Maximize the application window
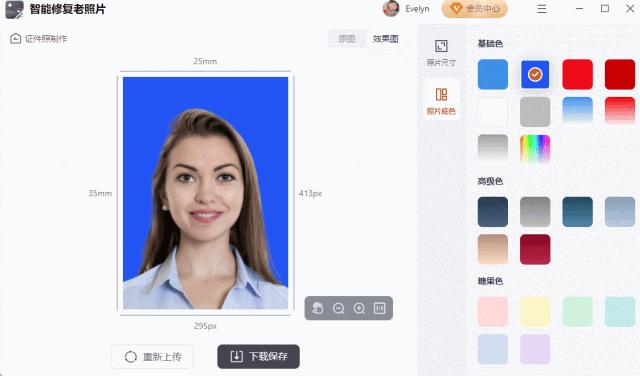Screen dimensions: 640x376 (x=605, y=9)
